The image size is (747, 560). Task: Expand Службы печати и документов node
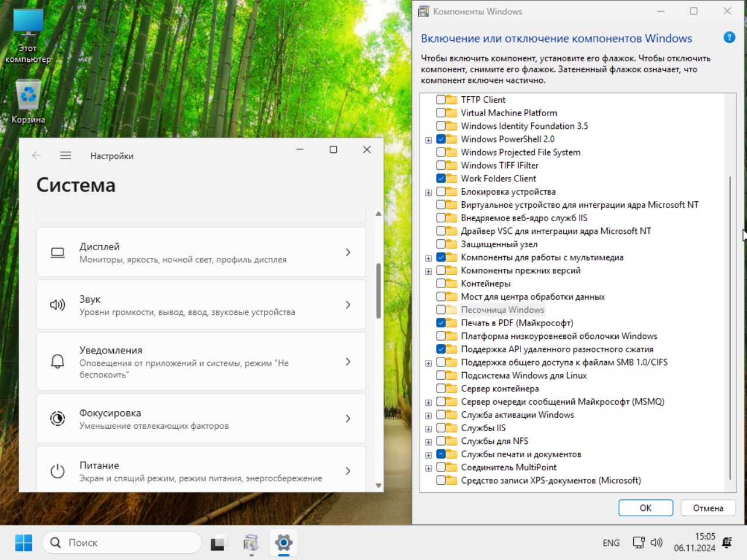(x=428, y=455)
